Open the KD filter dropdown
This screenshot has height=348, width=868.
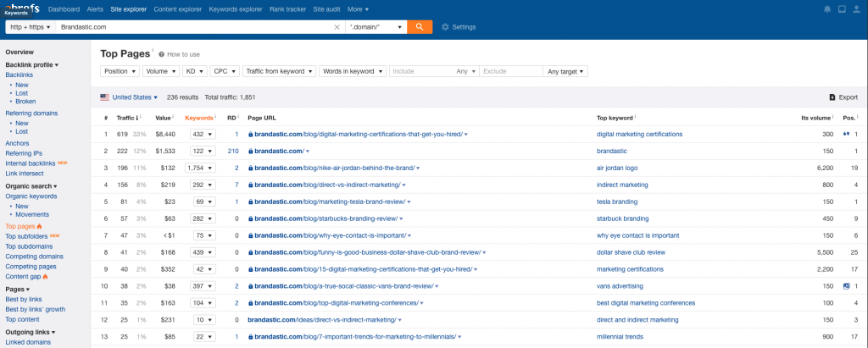coord(195,71)
